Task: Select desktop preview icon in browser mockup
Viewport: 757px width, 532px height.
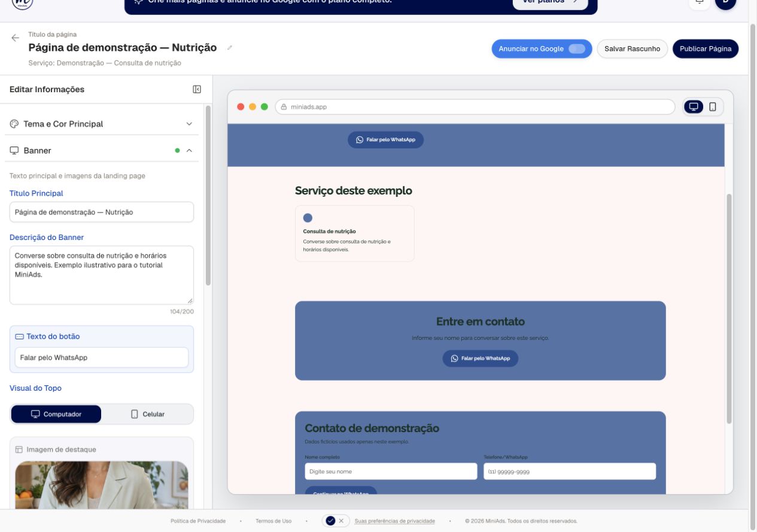Action: tap(694, 107)
